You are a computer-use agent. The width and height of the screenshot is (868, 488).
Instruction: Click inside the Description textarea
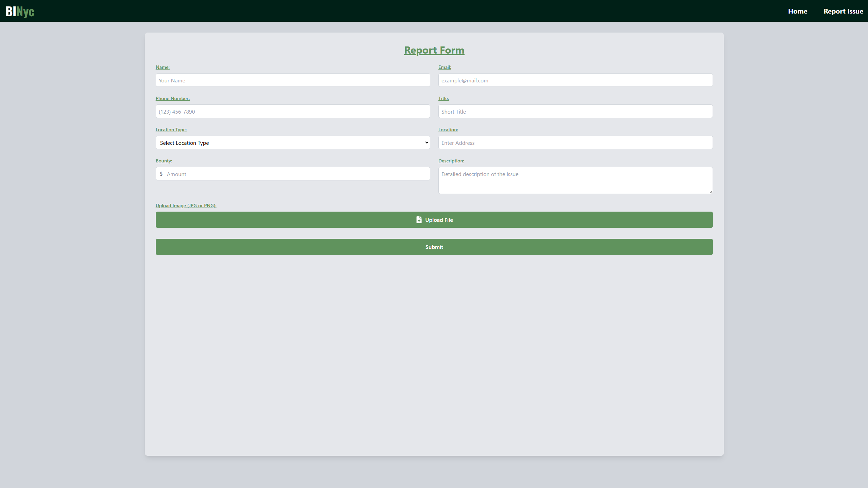[x=575, y=180]
